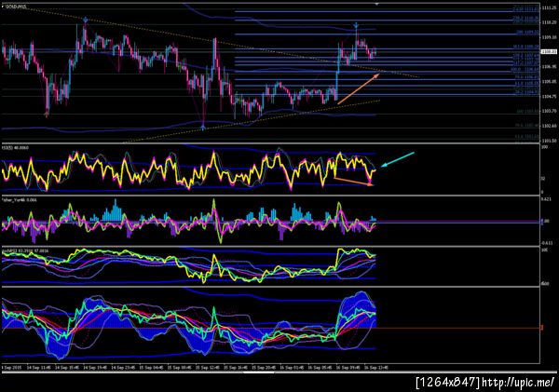Click the RSI indicator label in second pane
559x392 pixels.
click(x=16, y=147)
